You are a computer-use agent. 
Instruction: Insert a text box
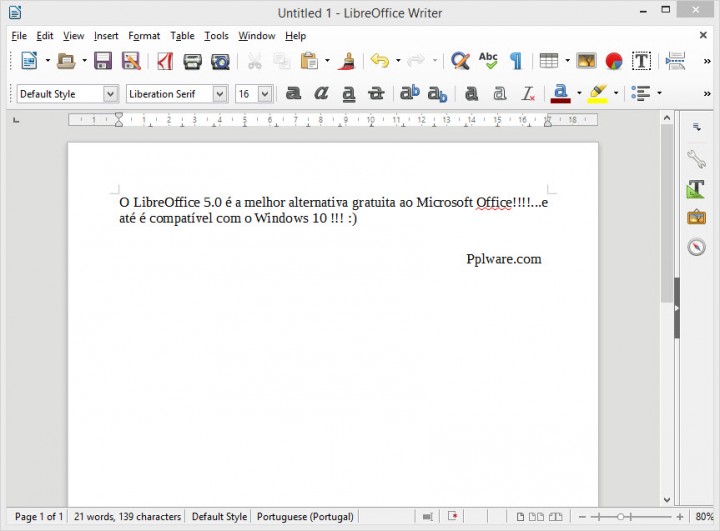tap(641, 61)
